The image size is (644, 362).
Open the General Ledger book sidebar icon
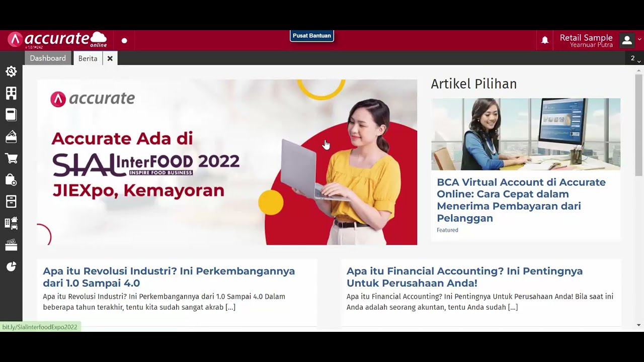click(x=11, y=115)
